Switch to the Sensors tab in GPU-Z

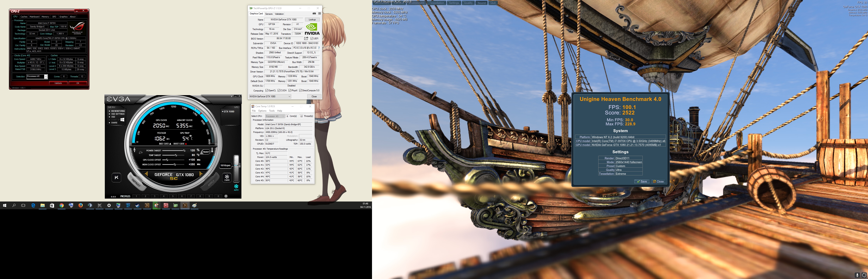point(269,14)
